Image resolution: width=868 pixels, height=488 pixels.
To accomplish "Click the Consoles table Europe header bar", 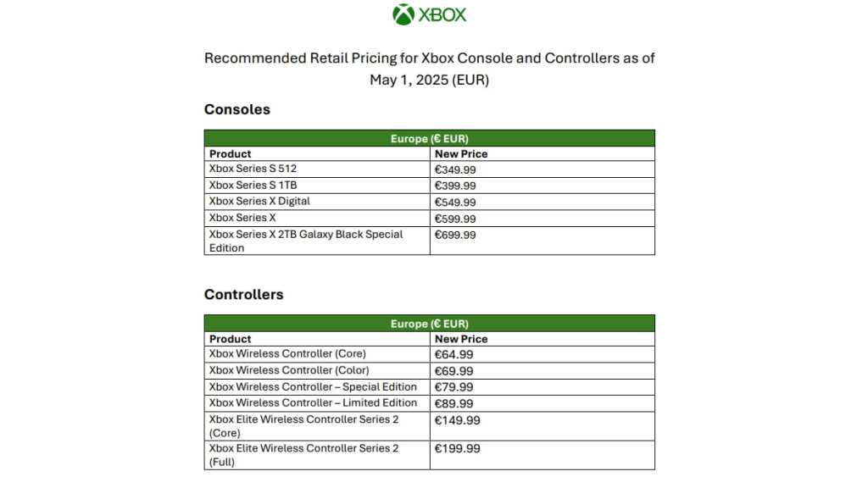I will pos(429,139).
